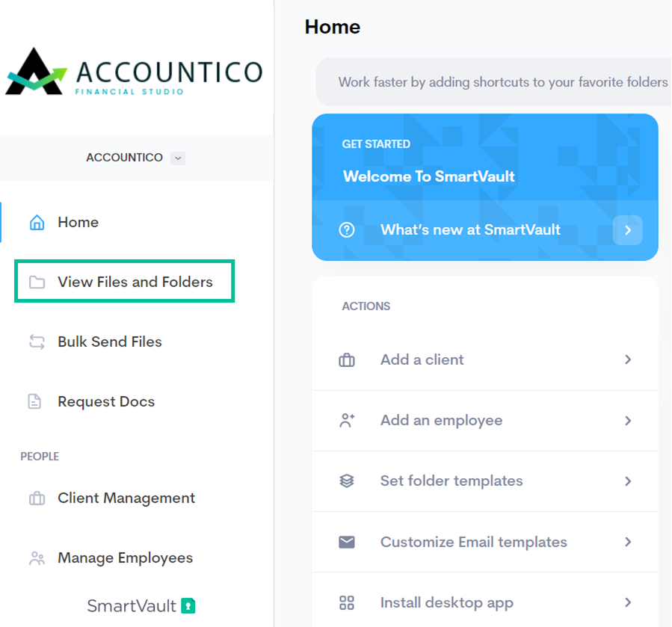Click the envelope icon beside Customize Email templates

point(346,542)
